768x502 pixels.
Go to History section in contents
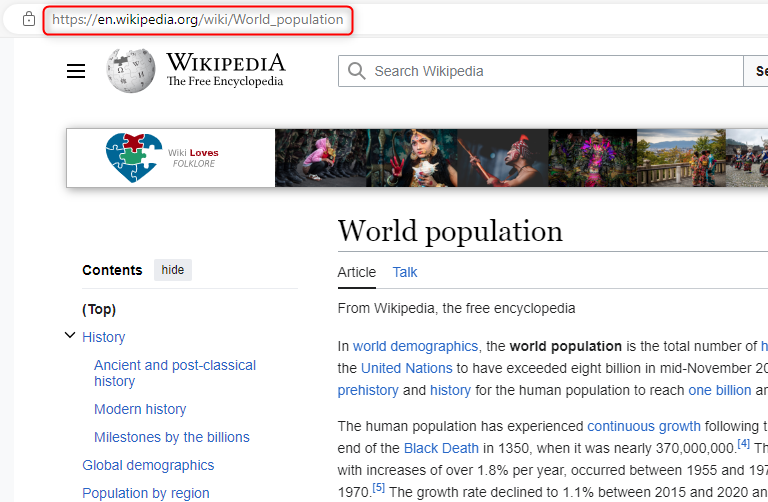[x=104, y=337]
